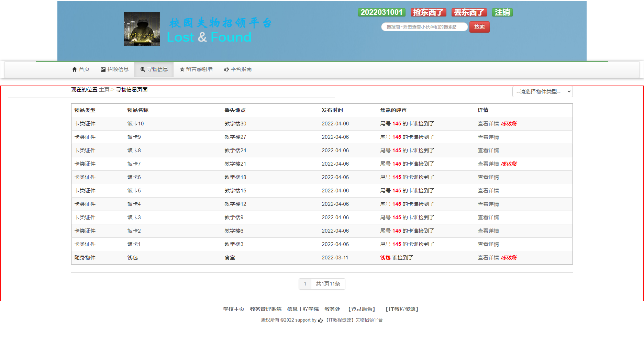Image resolution: width=644 pixels, height=347 pixels.
Task: Click the 教学楼27 location cell
Action: [x=235, y=137]
